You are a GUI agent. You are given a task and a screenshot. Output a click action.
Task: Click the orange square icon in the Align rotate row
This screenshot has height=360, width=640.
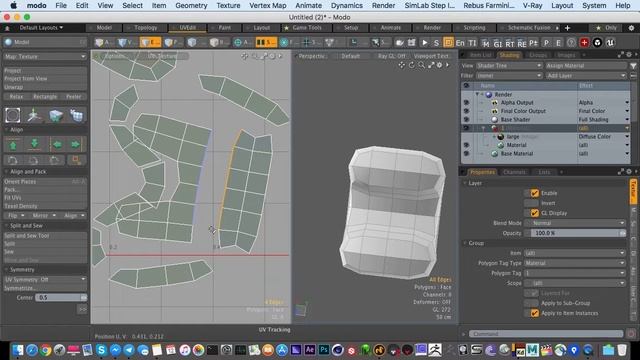click(x=76, y=160)
